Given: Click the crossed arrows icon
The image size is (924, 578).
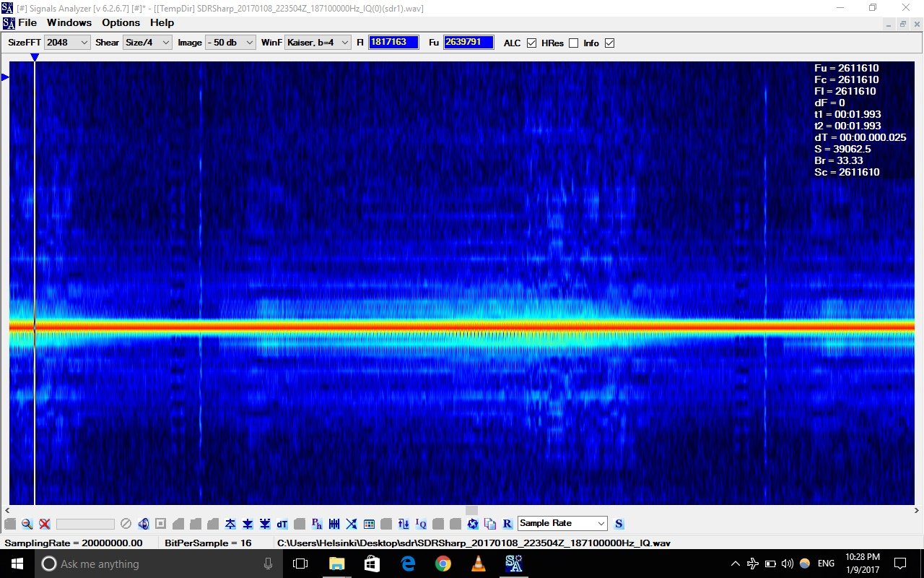Looking at the screenshot, I should [x=352, y=524].
